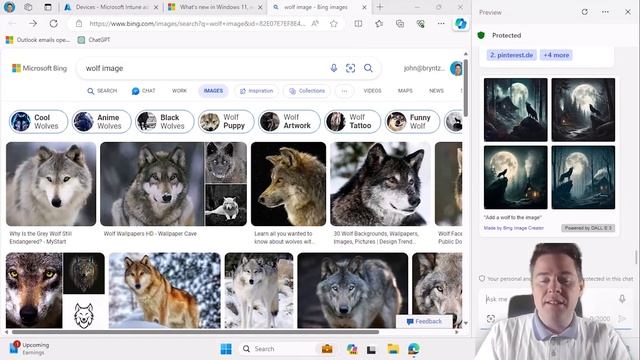The width and height of the screenshot is (640, 360).
Task: Select the Funny Wolf filter chip
Action: pyautogui.click(x=412, y=122)
